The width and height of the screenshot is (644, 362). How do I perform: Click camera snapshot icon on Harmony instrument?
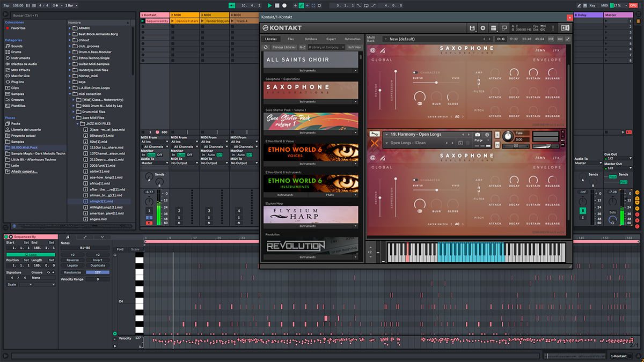(x=478, y=134)
